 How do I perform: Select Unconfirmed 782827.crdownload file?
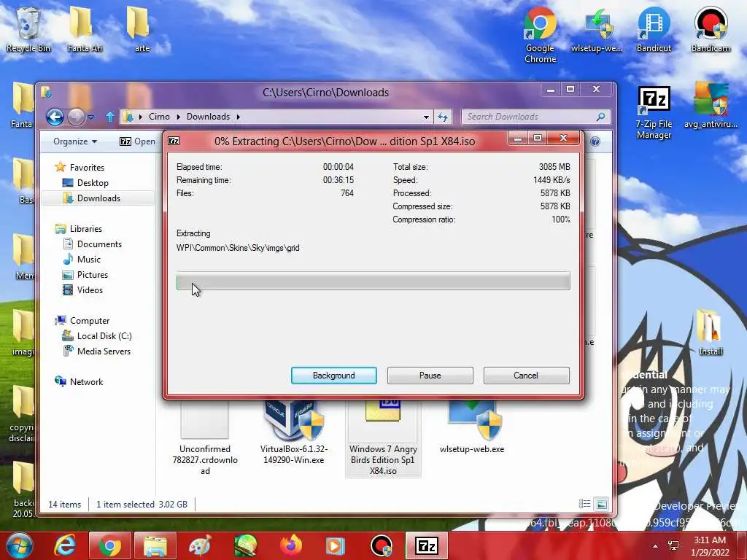pos(205,438)
